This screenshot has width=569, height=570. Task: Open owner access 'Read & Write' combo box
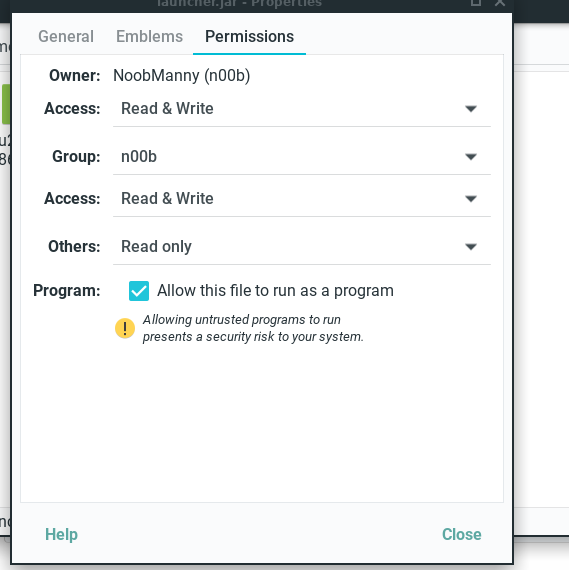302,109
